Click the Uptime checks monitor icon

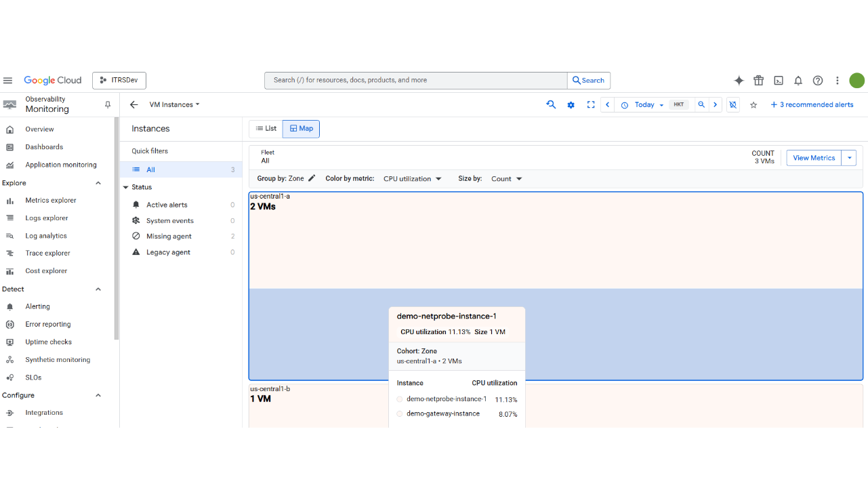tap(9, 342)
